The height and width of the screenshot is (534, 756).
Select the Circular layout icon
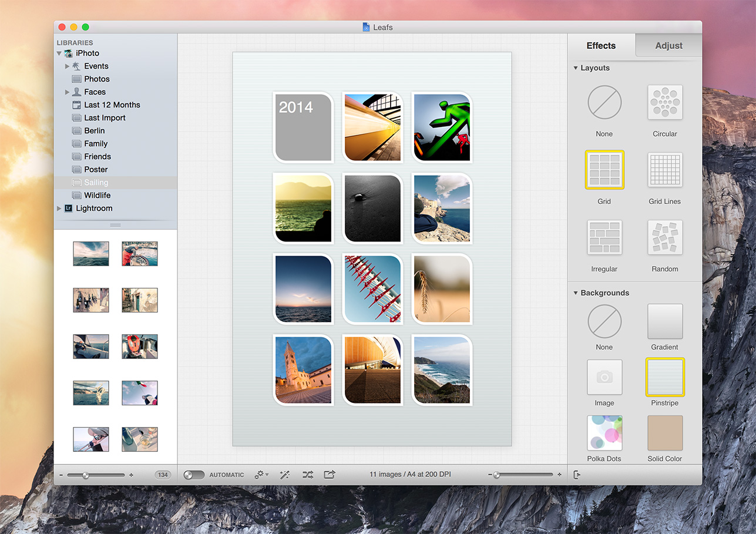click(664, 103)
